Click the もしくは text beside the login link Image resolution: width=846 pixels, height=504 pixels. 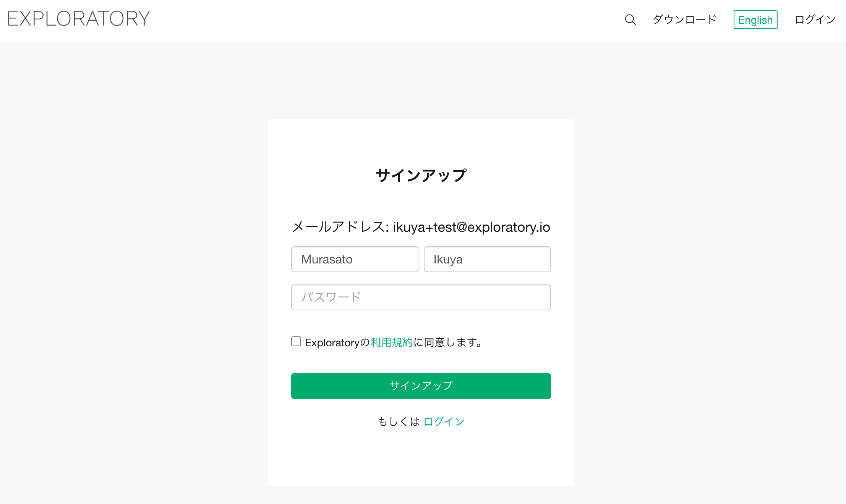(399, 422)
